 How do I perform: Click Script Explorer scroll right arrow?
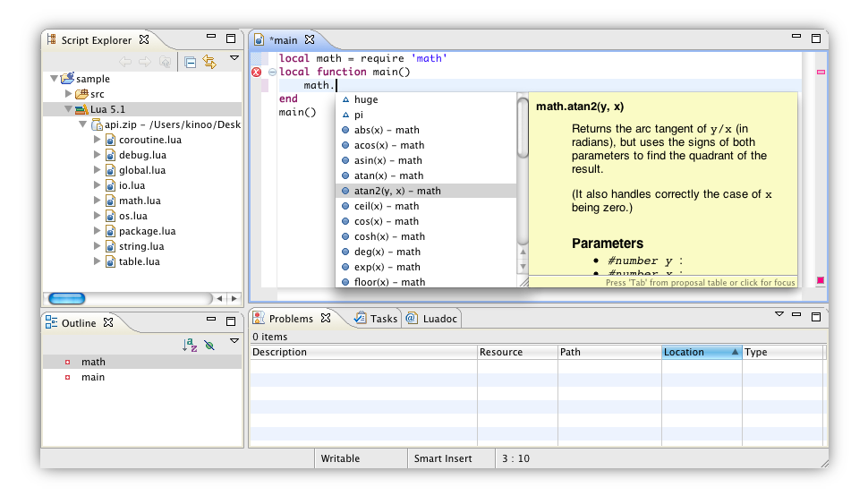[x=234, y=298]
